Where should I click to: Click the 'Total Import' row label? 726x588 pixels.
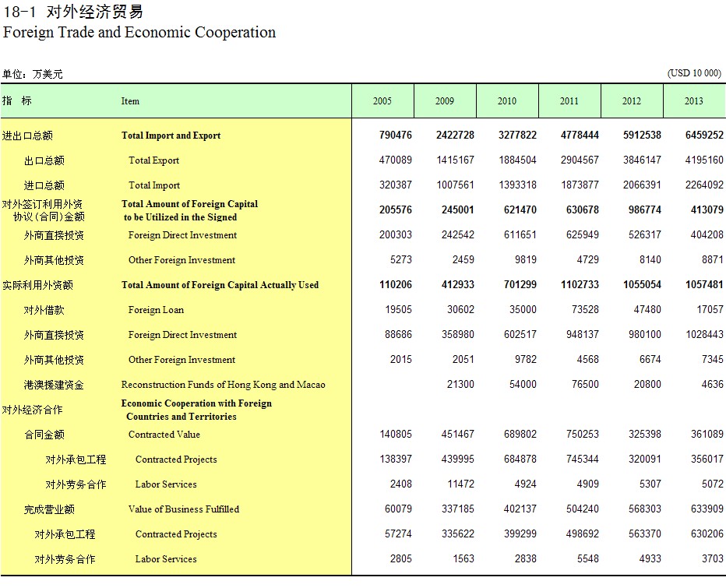[x=154, y=185]
